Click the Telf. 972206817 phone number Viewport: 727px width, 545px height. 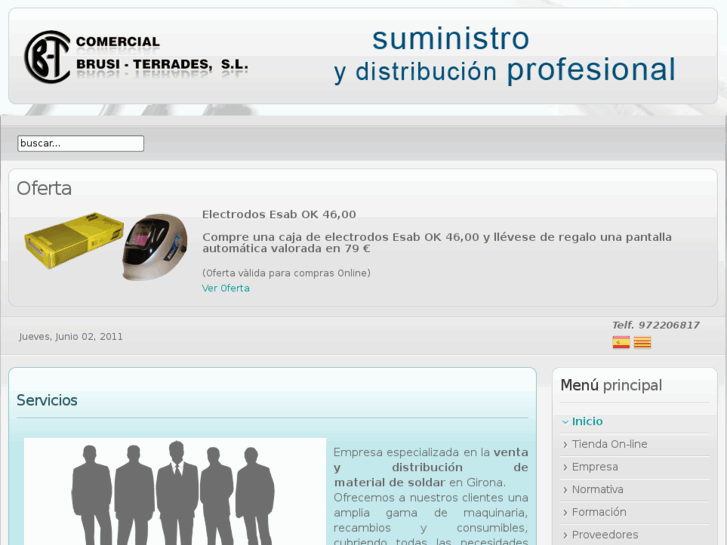point(656,325)
